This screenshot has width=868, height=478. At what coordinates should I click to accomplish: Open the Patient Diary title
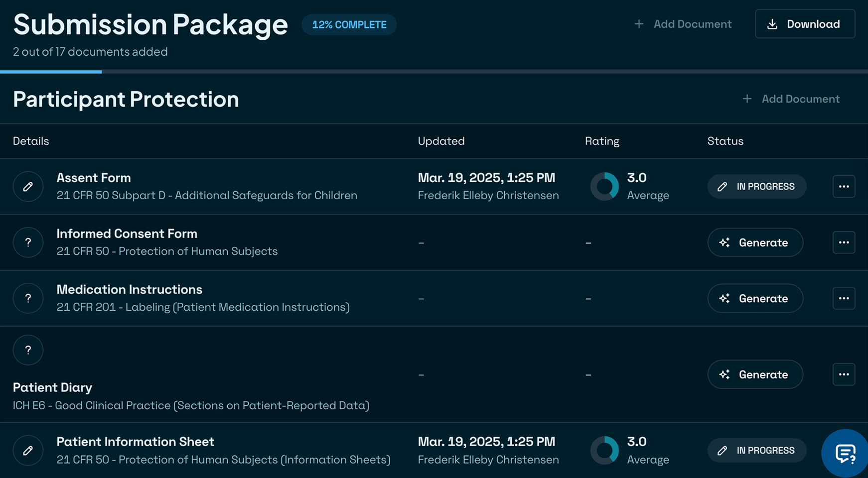[x=52, y=387]
